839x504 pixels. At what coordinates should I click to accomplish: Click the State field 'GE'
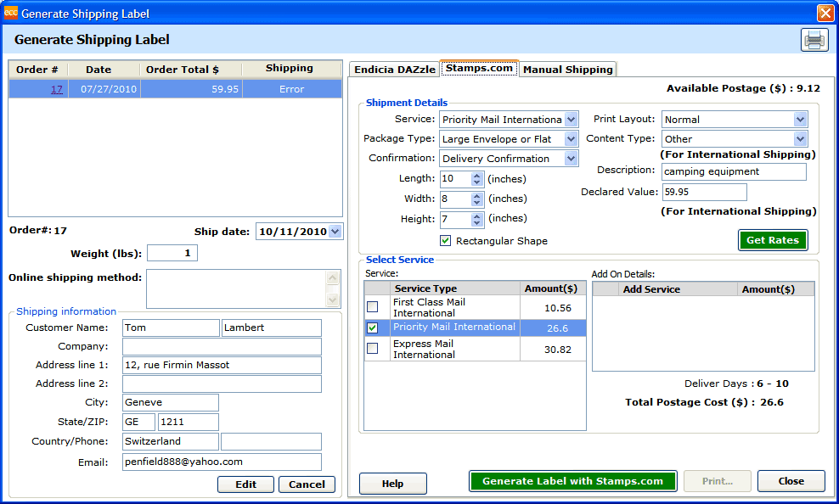tap(138, 422)
